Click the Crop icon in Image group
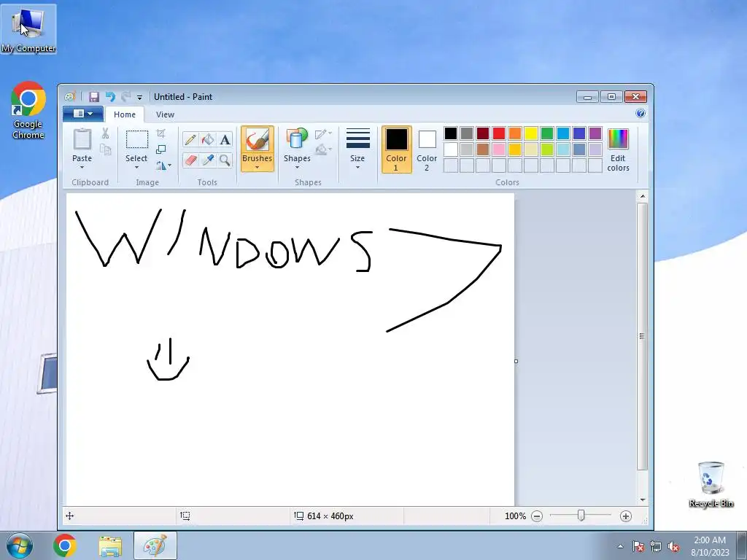 coord(161,134)
